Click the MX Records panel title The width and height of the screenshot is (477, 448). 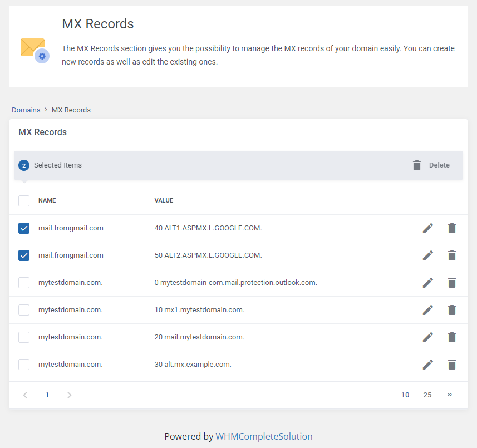(43, 132)
